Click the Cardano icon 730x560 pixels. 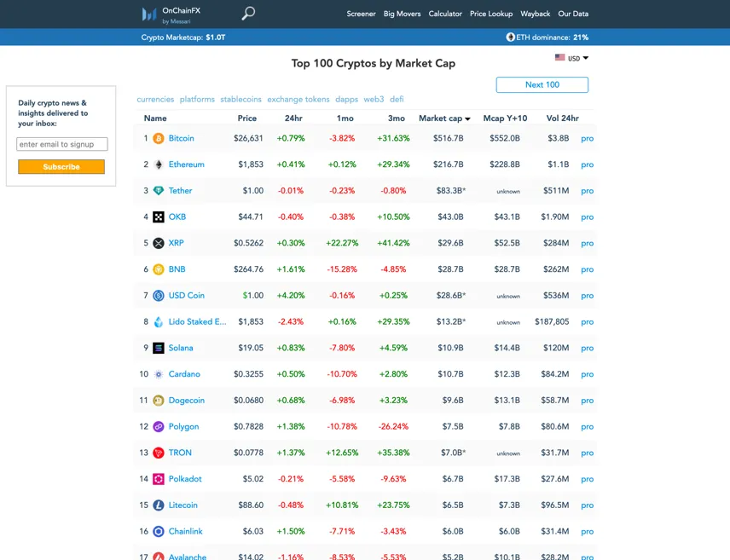(x=159, y=374)
